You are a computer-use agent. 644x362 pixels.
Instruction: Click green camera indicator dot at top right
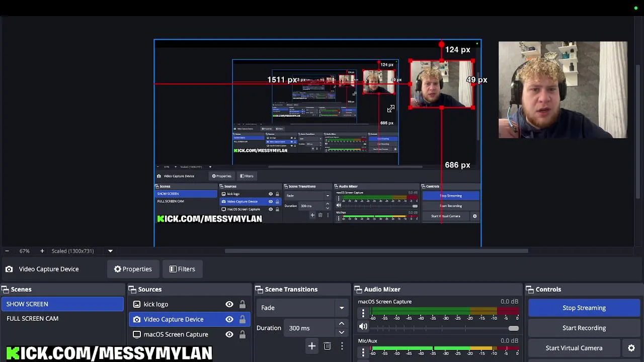pyautogui.click(x=636, y=8)
